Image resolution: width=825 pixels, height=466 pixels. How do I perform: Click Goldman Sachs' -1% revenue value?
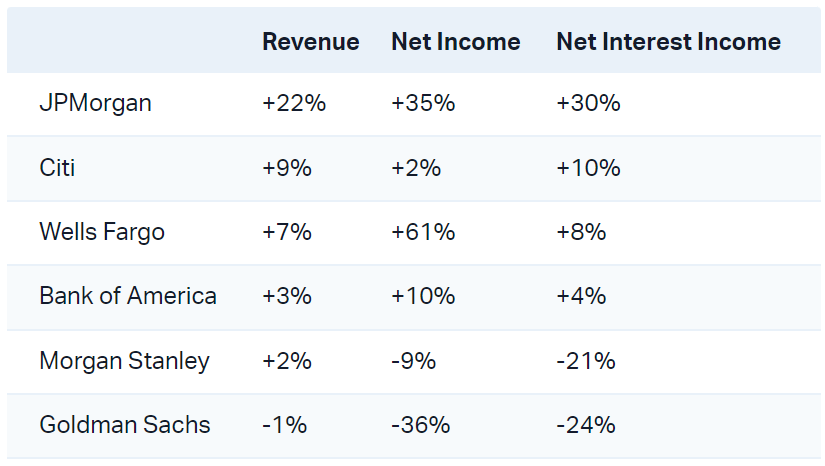pos(284,425)
